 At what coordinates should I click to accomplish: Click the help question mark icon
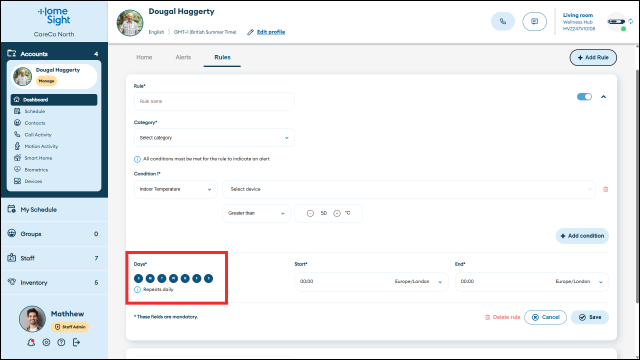tap(61, 342)
